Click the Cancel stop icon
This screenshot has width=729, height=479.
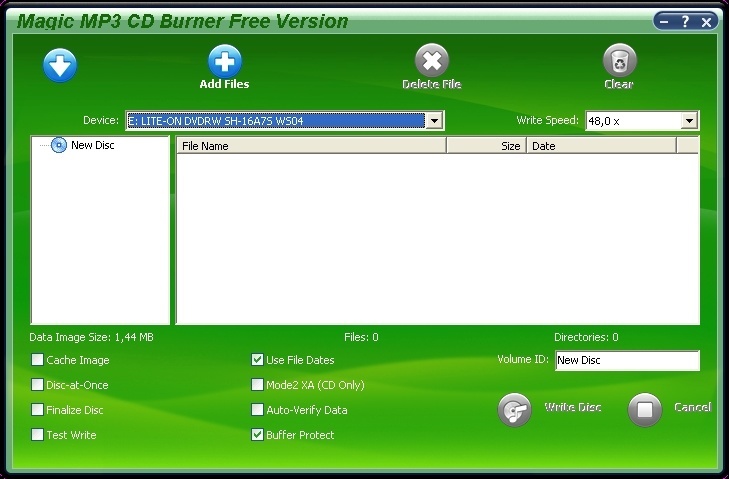(644, 410)
